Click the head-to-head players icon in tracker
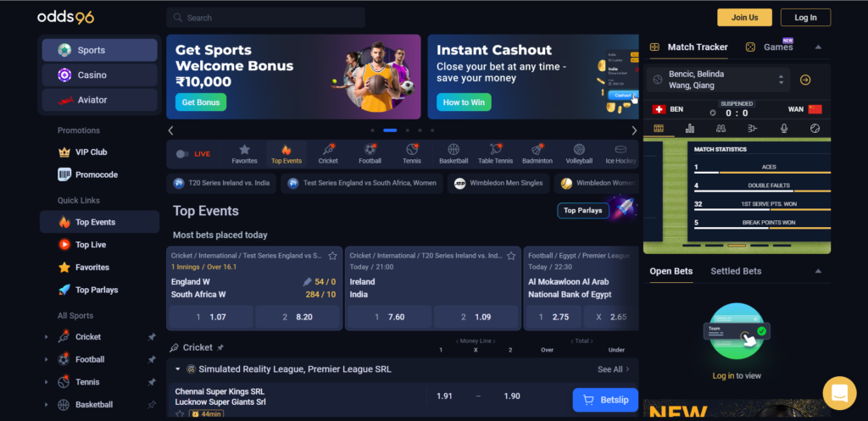868x421 pixels. click(721, 129)
